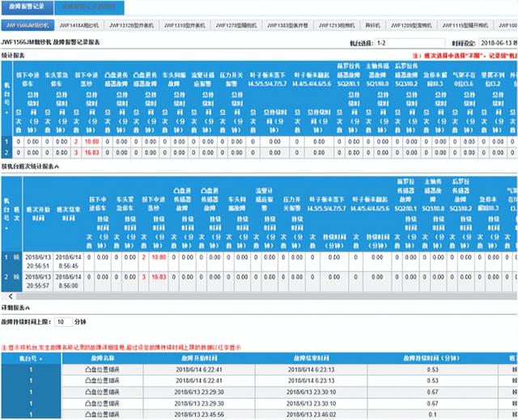The width and height of the screenshot is (518, 420).
Task: Open the 时间设定 date field showing 2018-06-13
Action: tap(499, 43)
